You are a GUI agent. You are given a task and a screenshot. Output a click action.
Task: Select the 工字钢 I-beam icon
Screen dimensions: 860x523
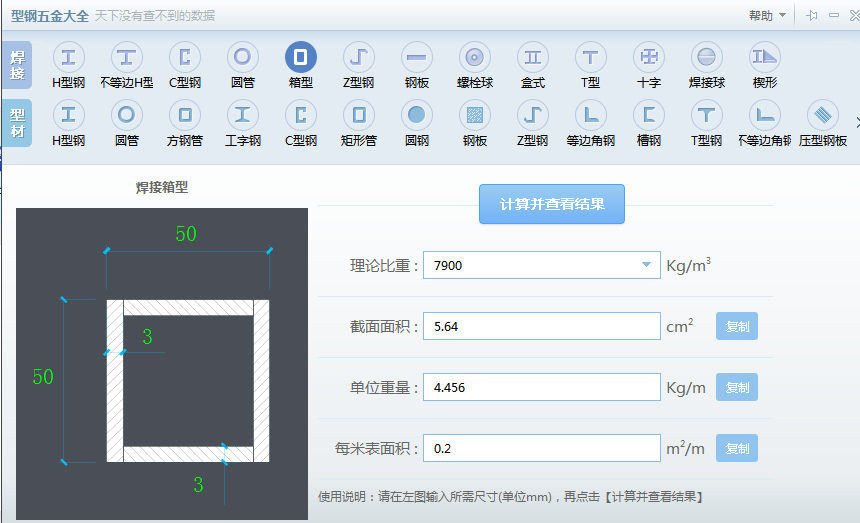(x=242, y=116)
